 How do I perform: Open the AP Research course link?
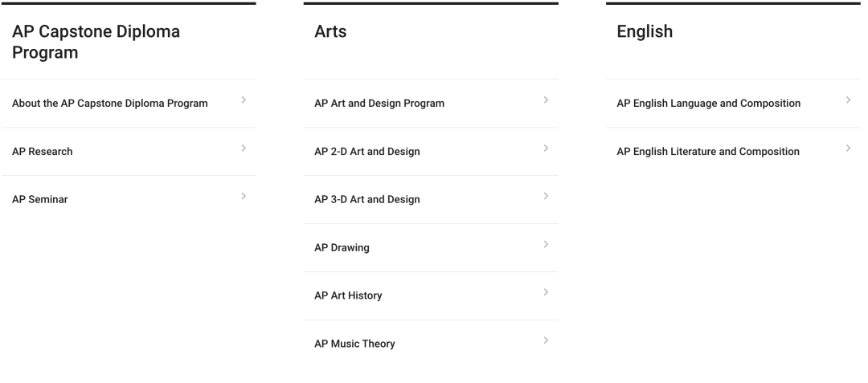[x=42, y=152]
